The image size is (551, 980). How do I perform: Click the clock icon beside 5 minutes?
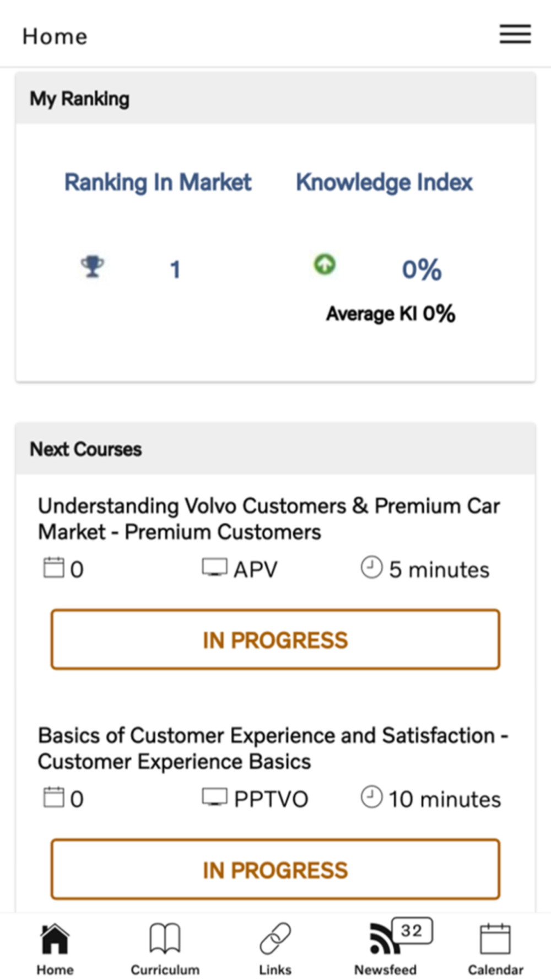[x=371, y=567]
